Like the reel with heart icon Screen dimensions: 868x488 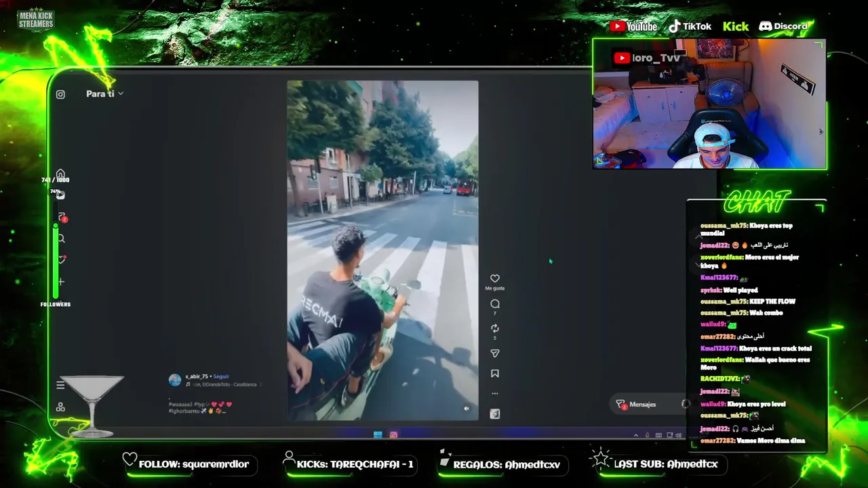495,279
